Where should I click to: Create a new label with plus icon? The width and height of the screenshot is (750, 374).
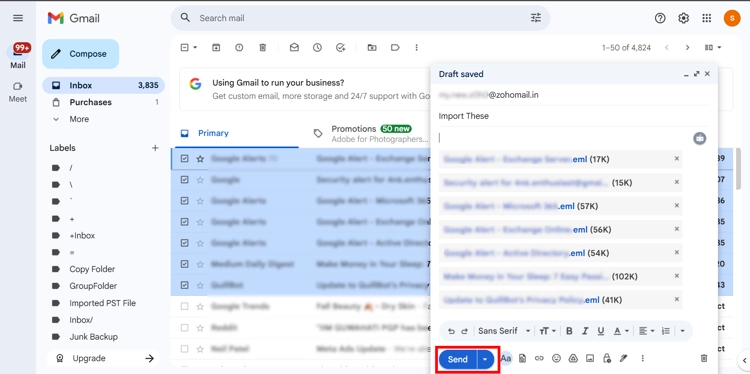pyautogui.click(x=155, y=148)
